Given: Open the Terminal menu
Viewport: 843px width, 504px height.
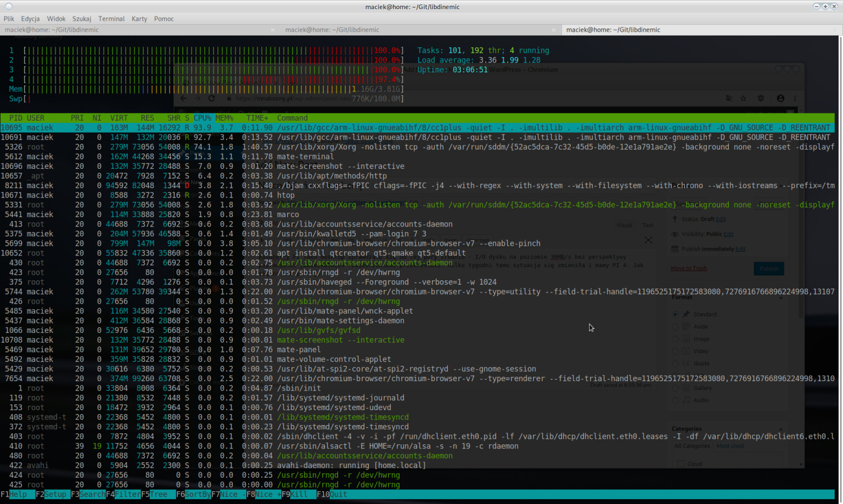Looking at the screenshot, I should (x=111, y=19).
